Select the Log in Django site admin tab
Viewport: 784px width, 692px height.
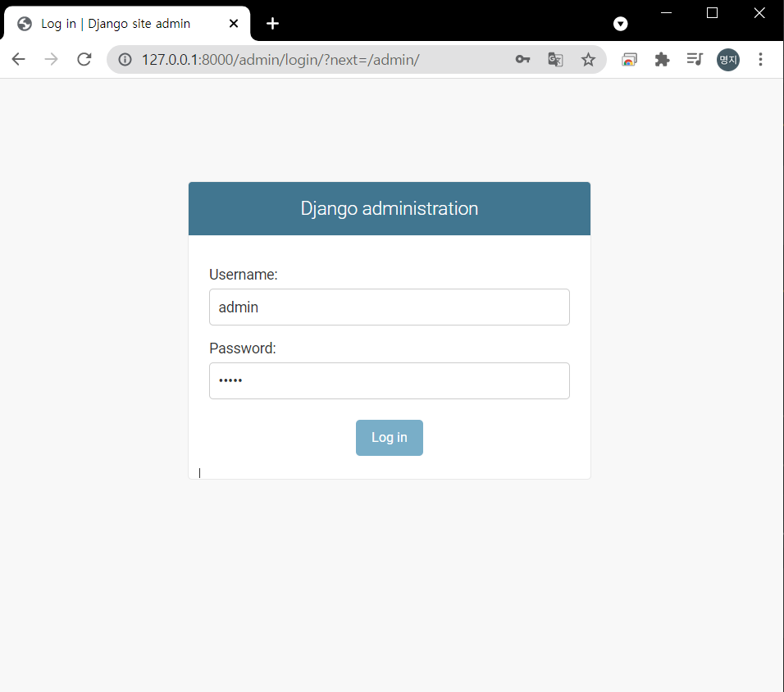(127, 24)
